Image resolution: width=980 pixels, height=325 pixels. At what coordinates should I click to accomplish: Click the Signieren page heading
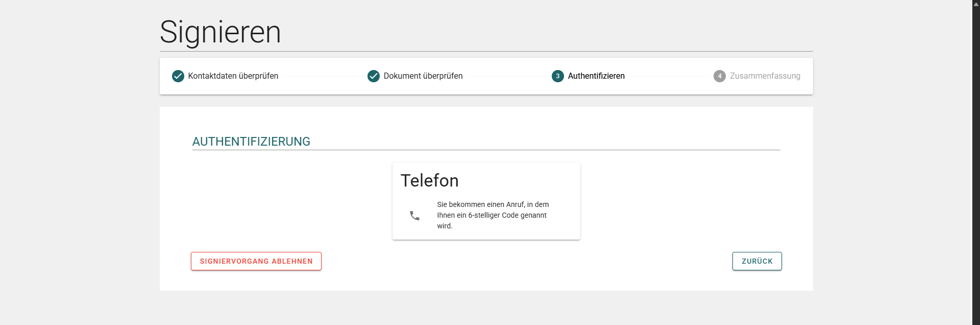pos(220,32)
